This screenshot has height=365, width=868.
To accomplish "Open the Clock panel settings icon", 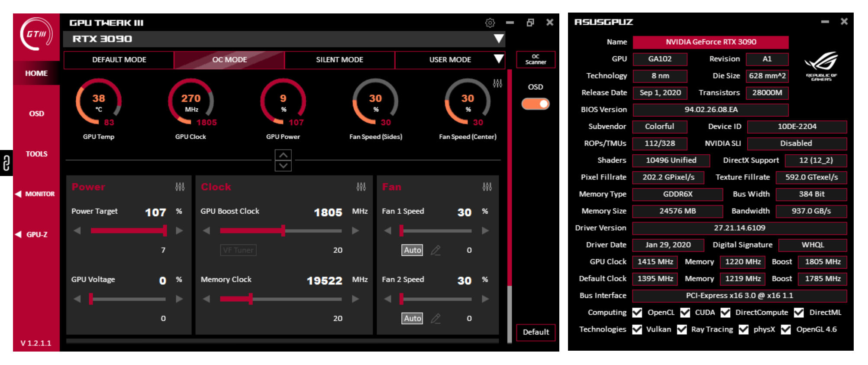I will tap(361, 187).
